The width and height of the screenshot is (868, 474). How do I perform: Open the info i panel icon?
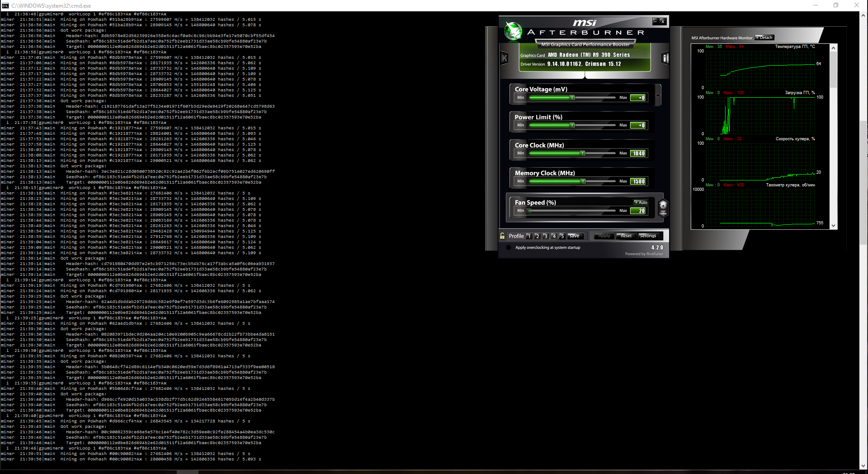tap(665, 58)
